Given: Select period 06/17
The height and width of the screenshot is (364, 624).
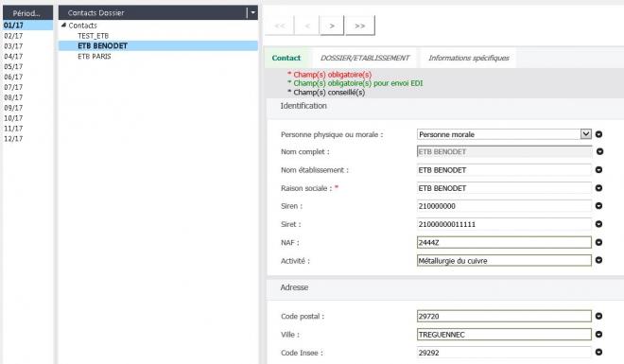Looking at the screenshot, I should point(13,77).
